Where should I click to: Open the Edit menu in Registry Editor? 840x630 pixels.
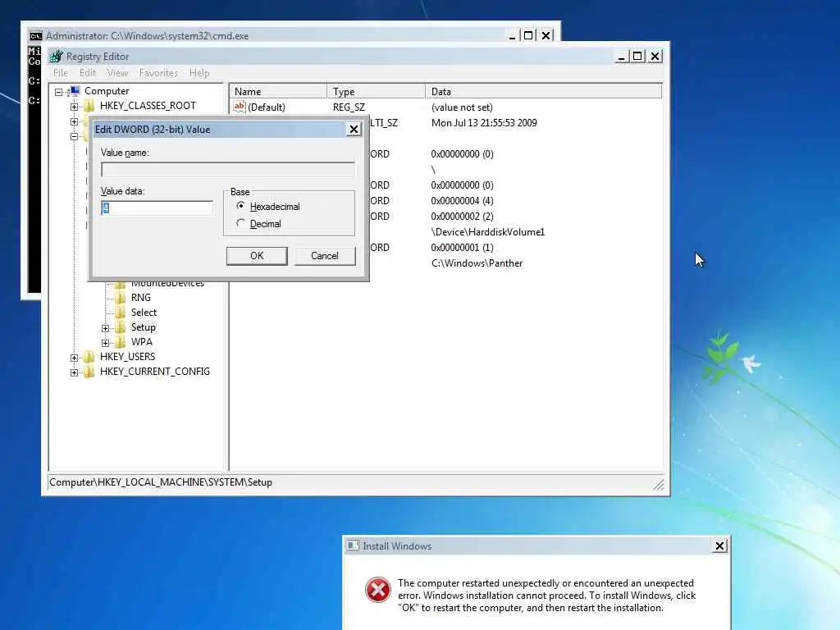(x=87, y=73)
